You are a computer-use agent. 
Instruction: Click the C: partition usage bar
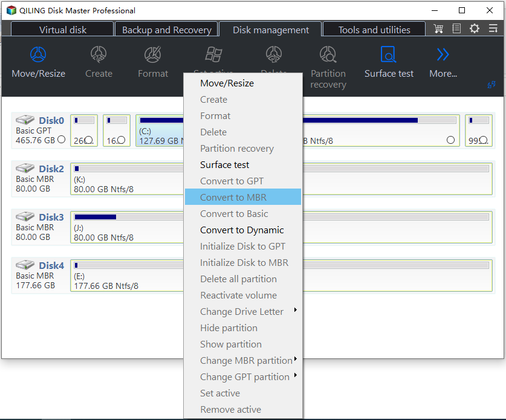(x=161, y=120)
